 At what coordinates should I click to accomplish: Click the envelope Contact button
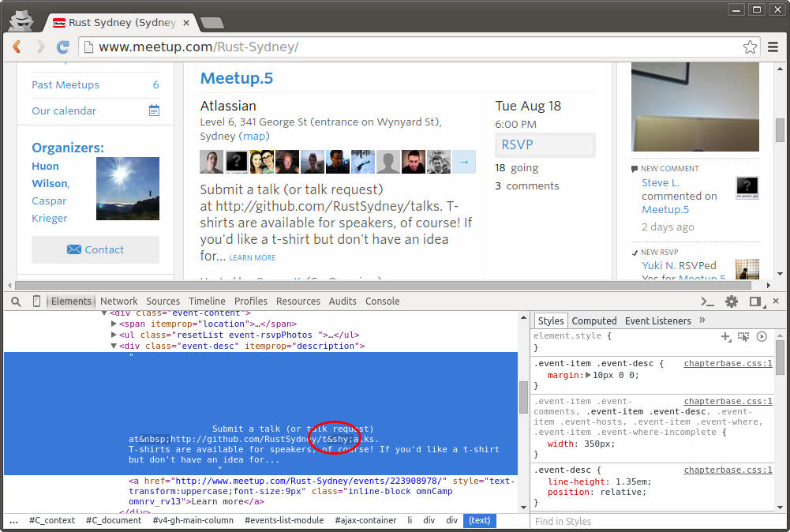click(95, 249)
